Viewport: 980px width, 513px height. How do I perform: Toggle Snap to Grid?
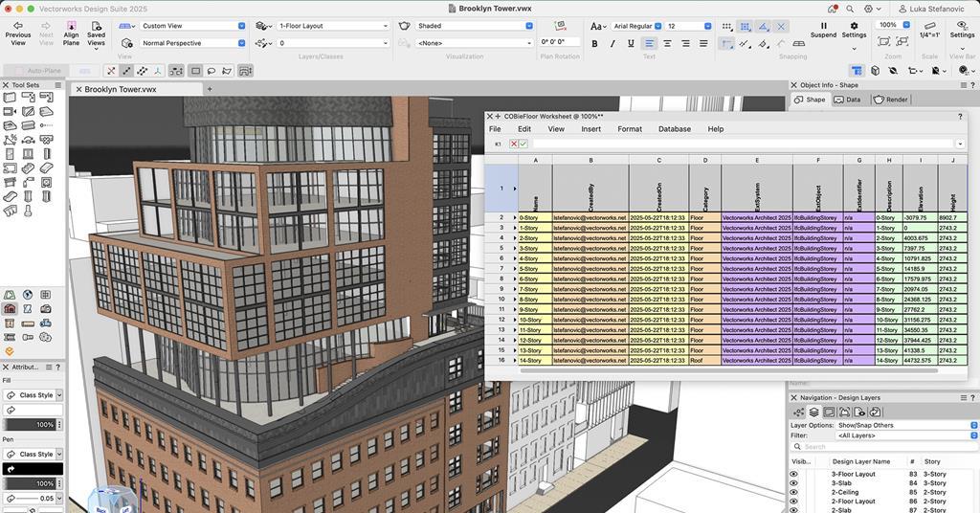click(x=727, y=26)
